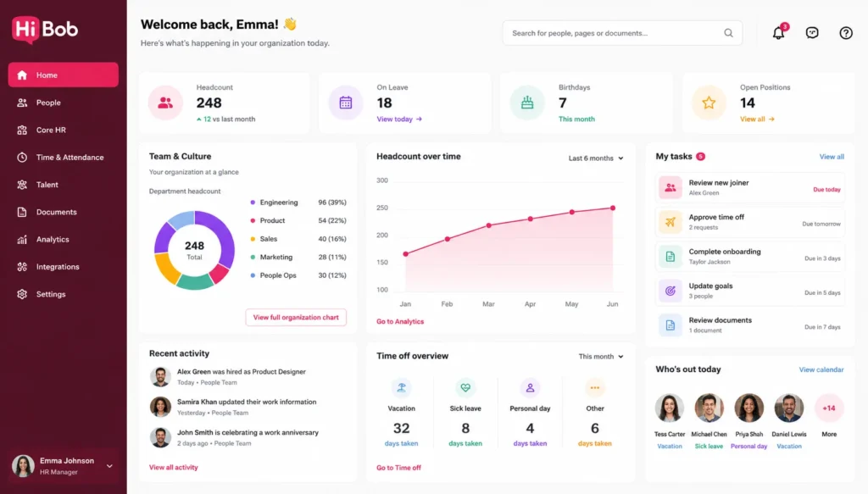Click the HiBob logo
This screenshot has height=494, width=868.
tap(45, 30)
